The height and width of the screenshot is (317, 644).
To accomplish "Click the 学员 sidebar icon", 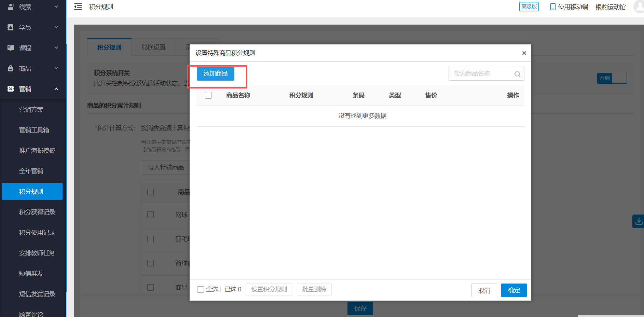I will tap(11, 27).
